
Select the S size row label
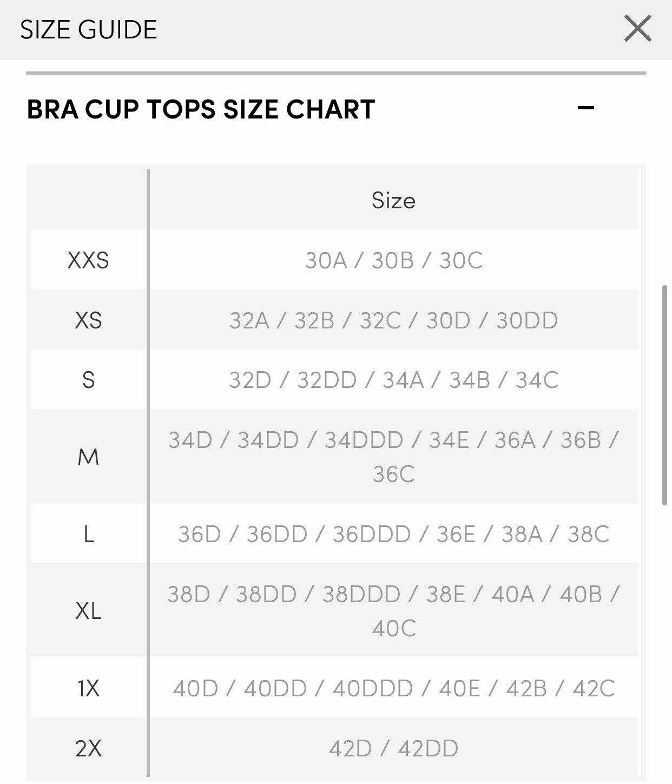88,380
